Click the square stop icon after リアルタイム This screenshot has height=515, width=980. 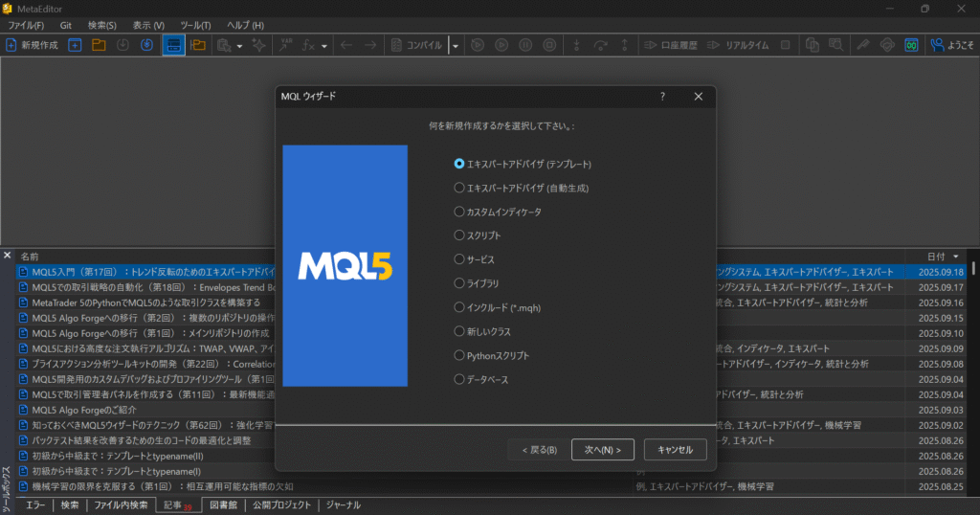[786, 45]
